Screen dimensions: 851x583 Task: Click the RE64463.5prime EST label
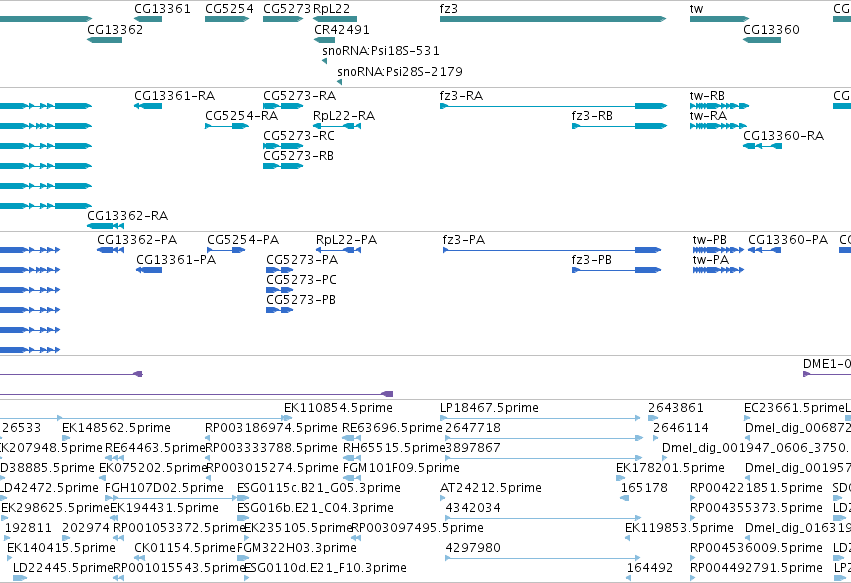155,448
